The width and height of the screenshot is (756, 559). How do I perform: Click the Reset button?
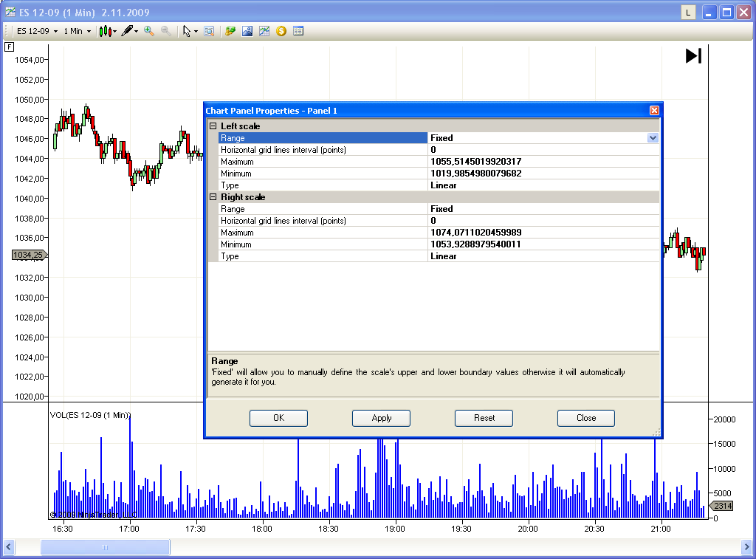coord(484,418)
